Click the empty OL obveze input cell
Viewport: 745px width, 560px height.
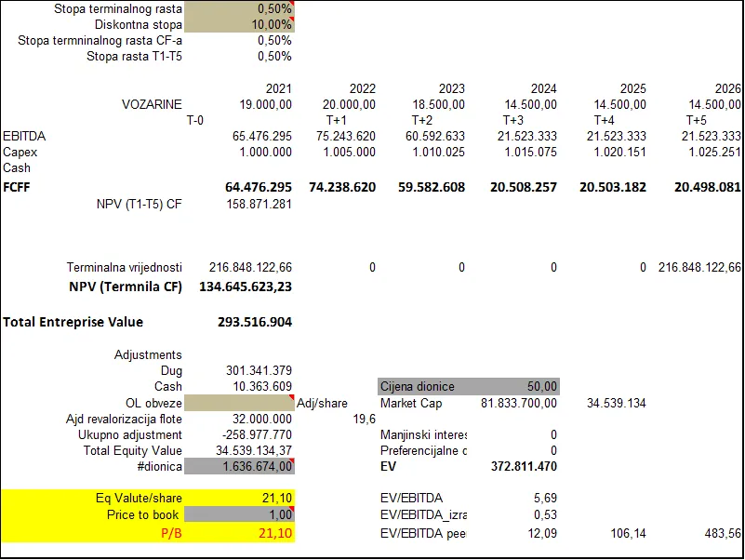coord(239,403)
